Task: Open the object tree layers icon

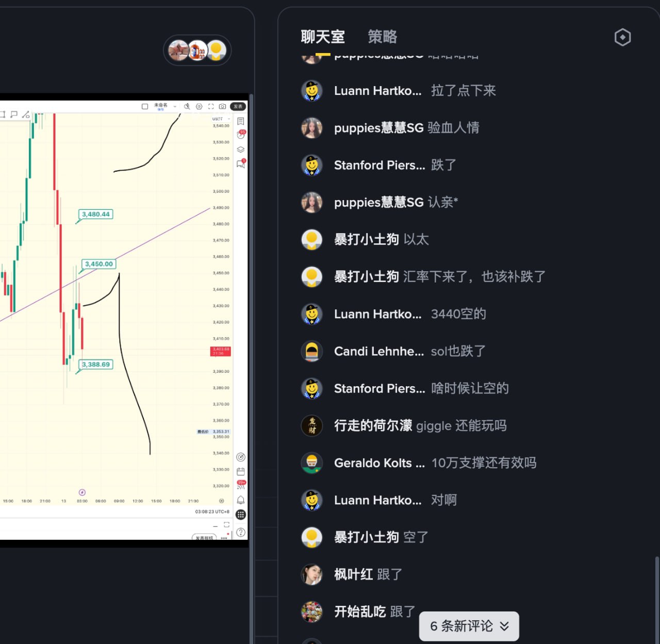Action: (241, 150)
